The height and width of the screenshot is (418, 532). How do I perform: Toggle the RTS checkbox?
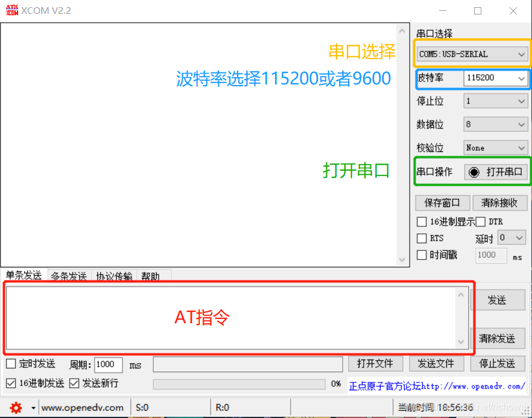pyautogui.click(x=422, y=238)
